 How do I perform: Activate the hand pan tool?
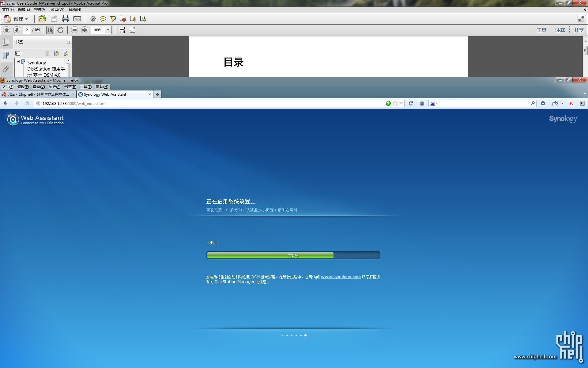click(60, 30)
